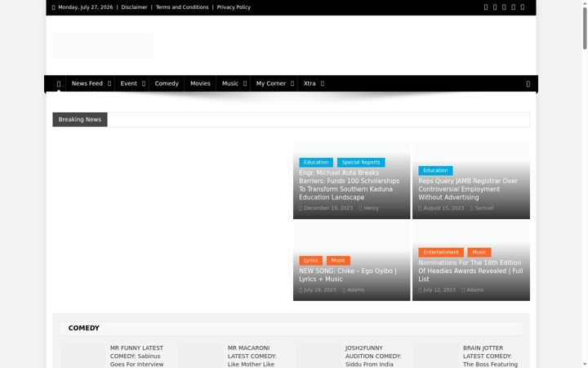View author Adams on Headies article

[474, 289]
